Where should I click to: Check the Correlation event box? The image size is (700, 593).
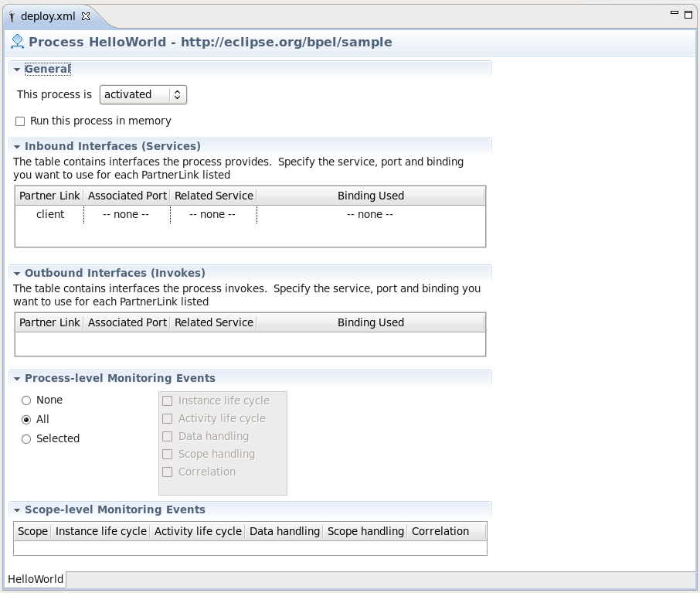click(167, 472)
